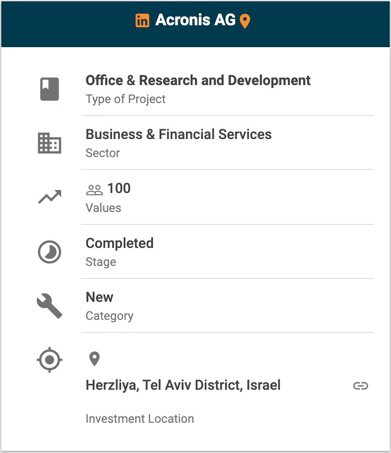Click the crosshair target location icon
391x453 pixels.
[x=49, y=360]
